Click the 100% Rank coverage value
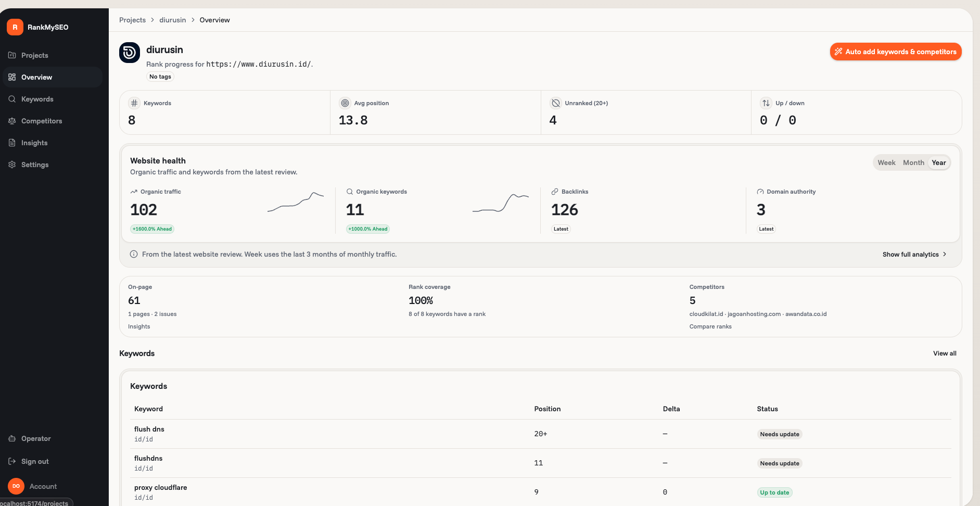The image size is (980, 506). pyautogui.click(x=421, y=300)
